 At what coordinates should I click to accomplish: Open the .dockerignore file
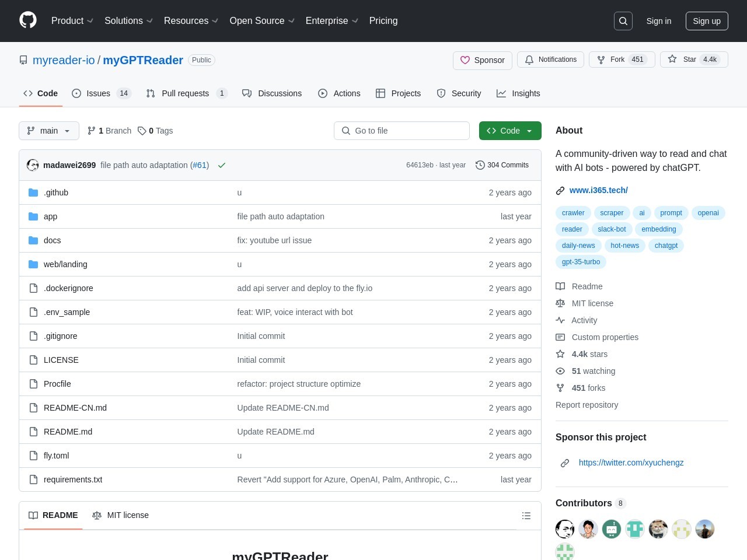[68, 288]
